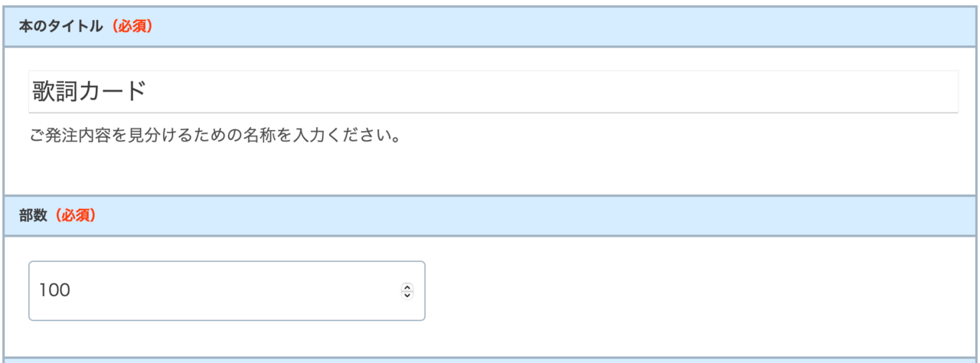Click blank white area right of 部数 field
This screenshot has width=980, height=363.
tap(689, 291)
